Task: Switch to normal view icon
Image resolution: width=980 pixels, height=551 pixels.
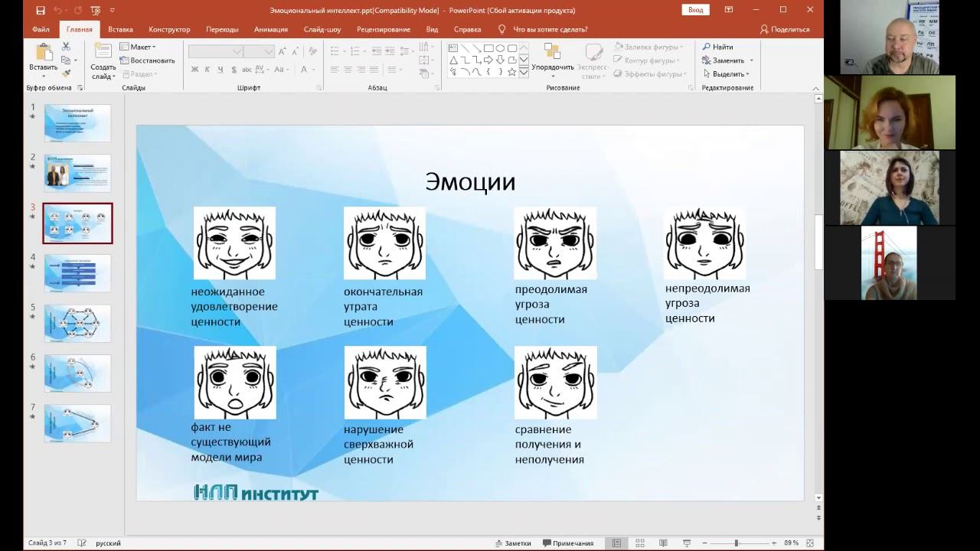Action: click(x=616, y=543)
